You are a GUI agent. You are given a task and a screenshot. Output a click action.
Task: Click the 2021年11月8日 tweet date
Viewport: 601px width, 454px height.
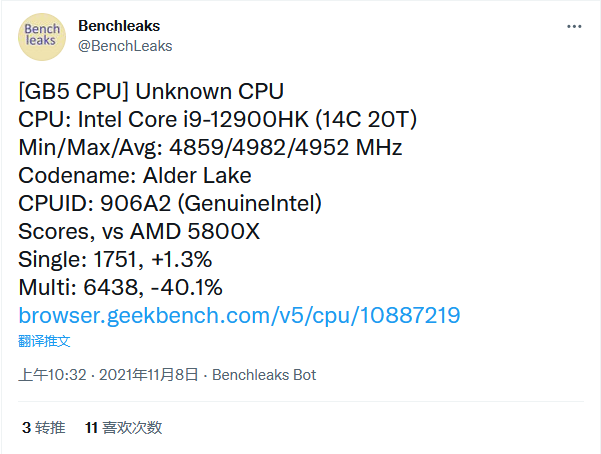point(147,375)
